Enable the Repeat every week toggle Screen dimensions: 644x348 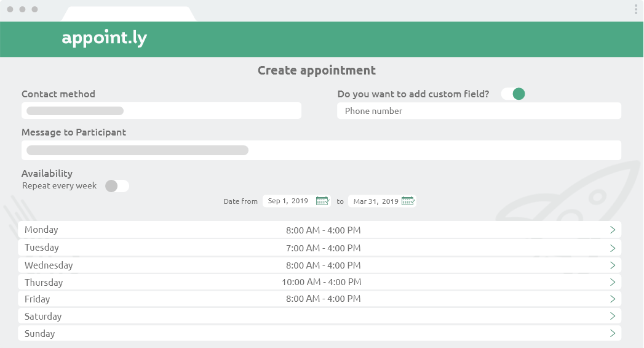tap(117, 186)
